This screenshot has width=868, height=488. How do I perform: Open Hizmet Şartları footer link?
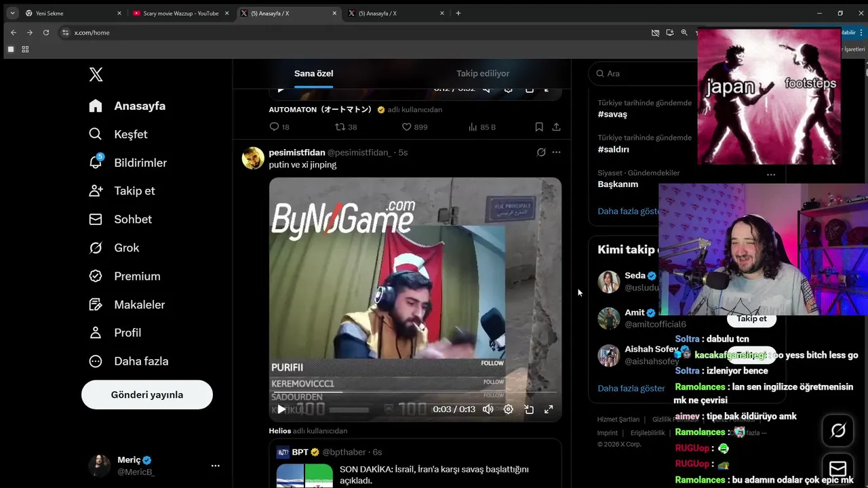click(x=618, y=420)
